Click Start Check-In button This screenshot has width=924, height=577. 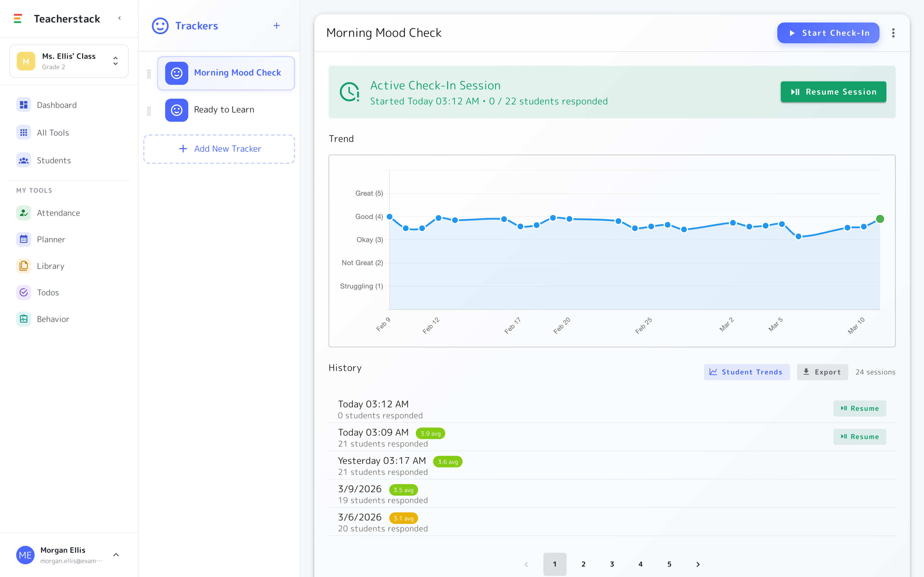pyautogui.click(x=828, y=33)
